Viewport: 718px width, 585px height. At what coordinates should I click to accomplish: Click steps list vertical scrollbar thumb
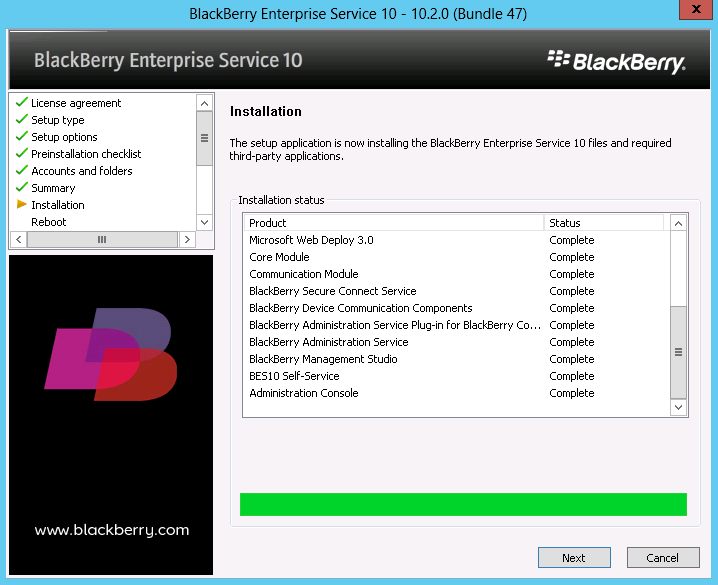pyautogui.click(x=204, y=138)
